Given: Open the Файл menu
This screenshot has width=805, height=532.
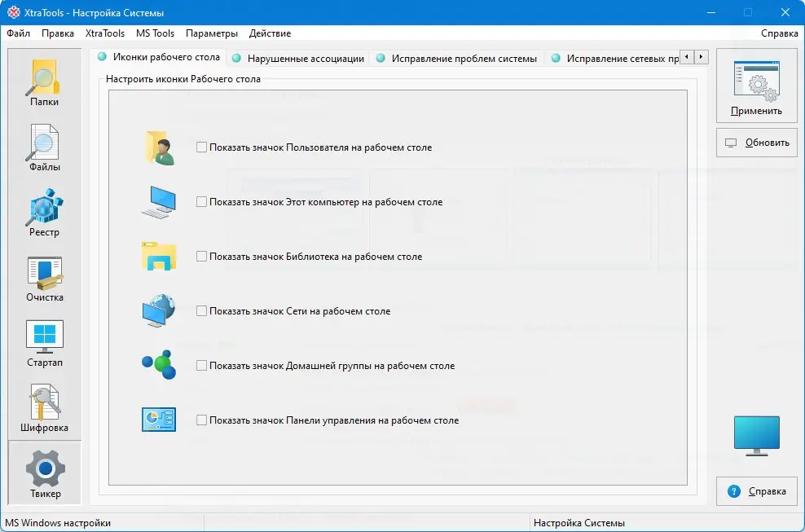Looking at the screenshot, I should [x=19, y=33].
